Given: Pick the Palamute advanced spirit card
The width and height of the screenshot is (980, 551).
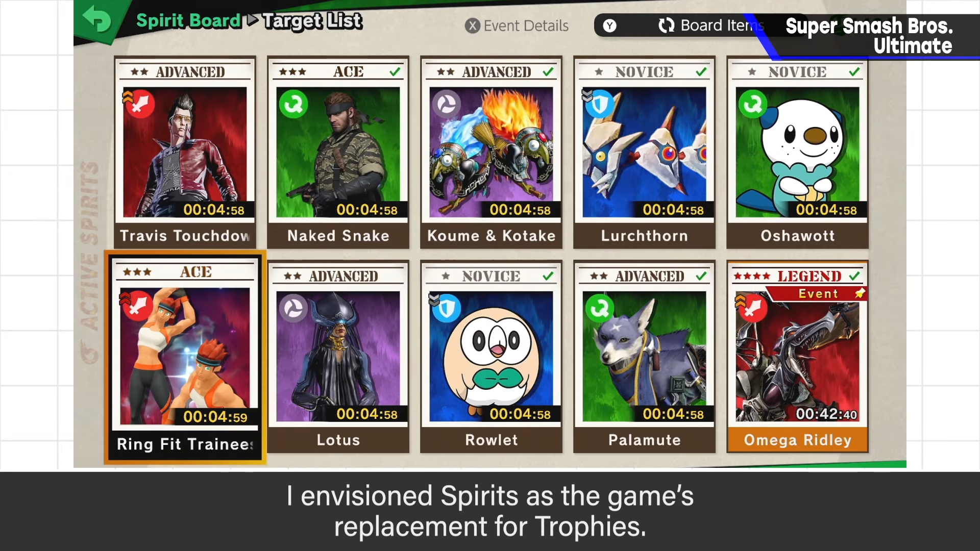Looking at the screenshot, I should click(x=644, y=357).
